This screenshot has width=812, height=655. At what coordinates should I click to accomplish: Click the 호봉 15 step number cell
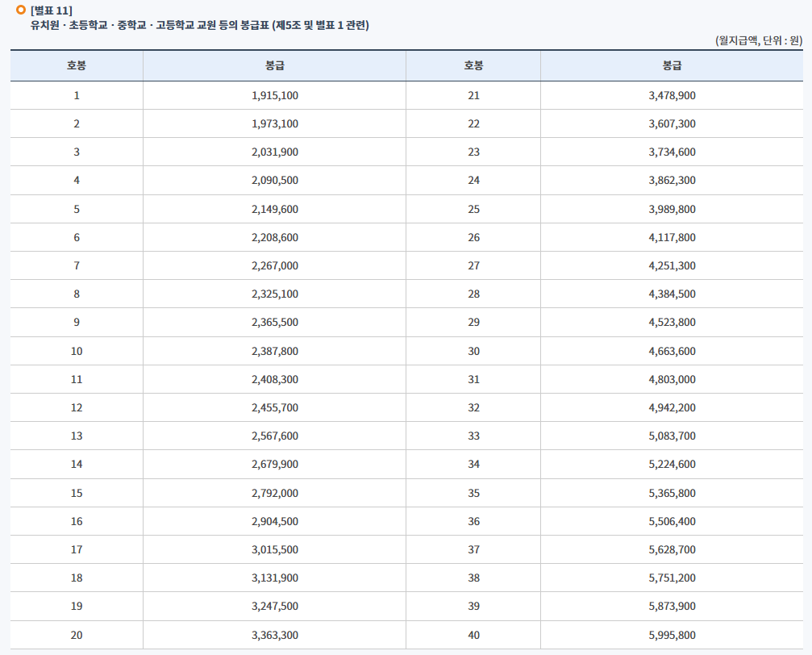tap(77, 493)
